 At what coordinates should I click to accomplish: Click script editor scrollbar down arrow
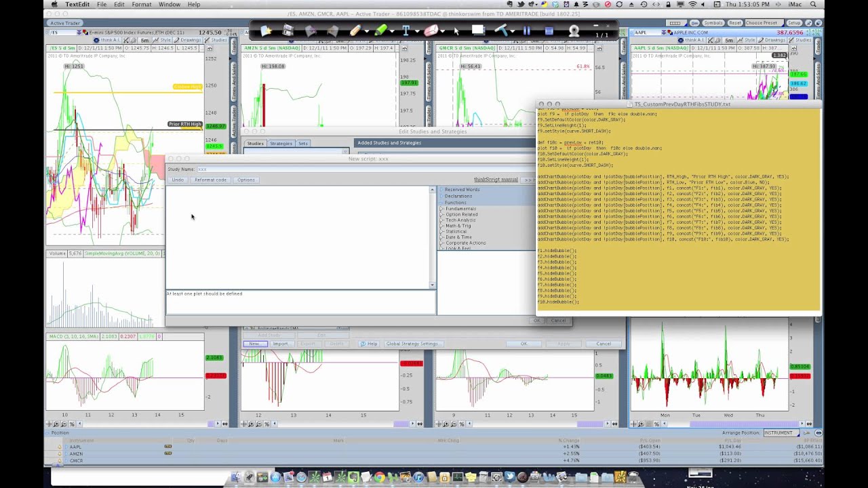433,285
